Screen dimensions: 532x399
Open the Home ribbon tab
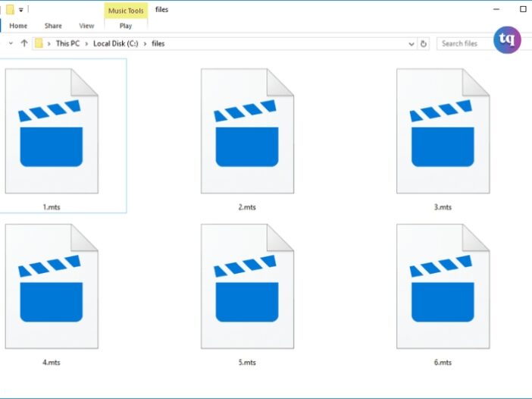18,26
